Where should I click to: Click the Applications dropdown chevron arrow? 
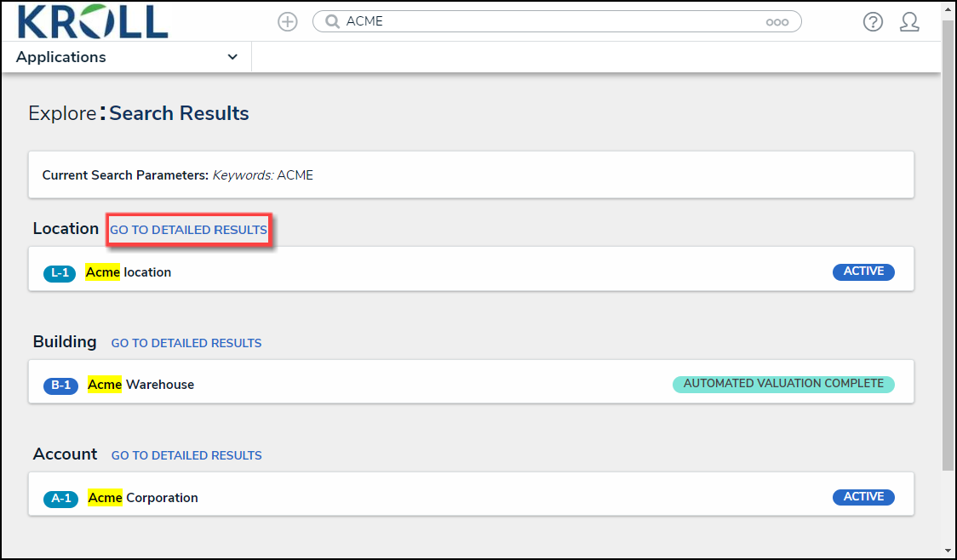click(232, 57)
